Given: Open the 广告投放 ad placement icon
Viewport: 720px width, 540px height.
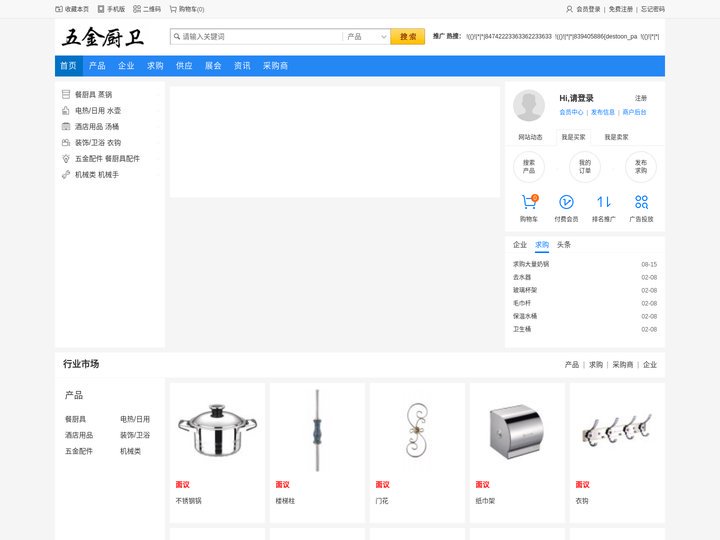Looking at the screenshot, I should (x=641, y=202).
